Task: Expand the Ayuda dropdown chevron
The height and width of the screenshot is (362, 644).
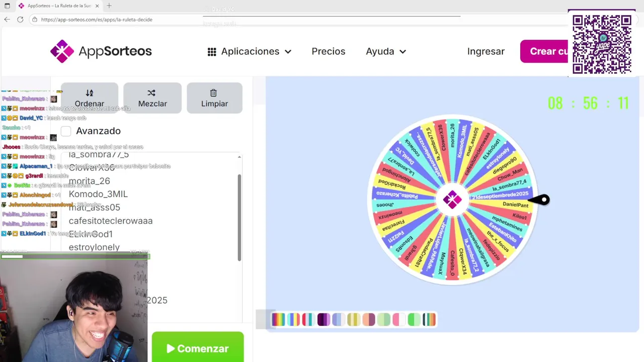Action: pyautogui.click(x=403, y=52)
